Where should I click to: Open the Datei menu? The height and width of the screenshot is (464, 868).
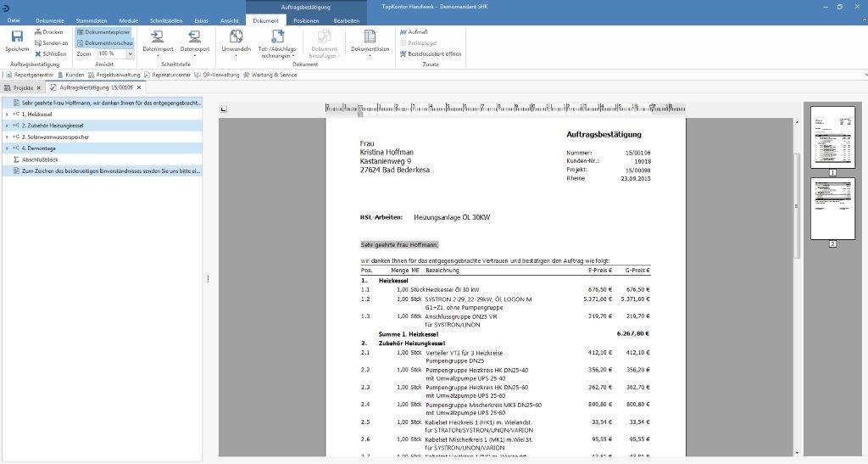(14, 20)
